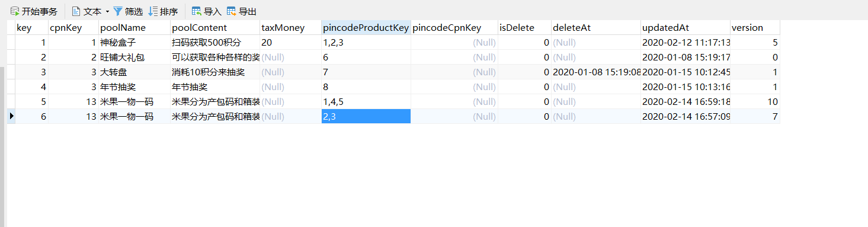Image resolution: width=868 pixels, height=227 pixels.
Task: Click the key column header
Action: tap(31, 28)
